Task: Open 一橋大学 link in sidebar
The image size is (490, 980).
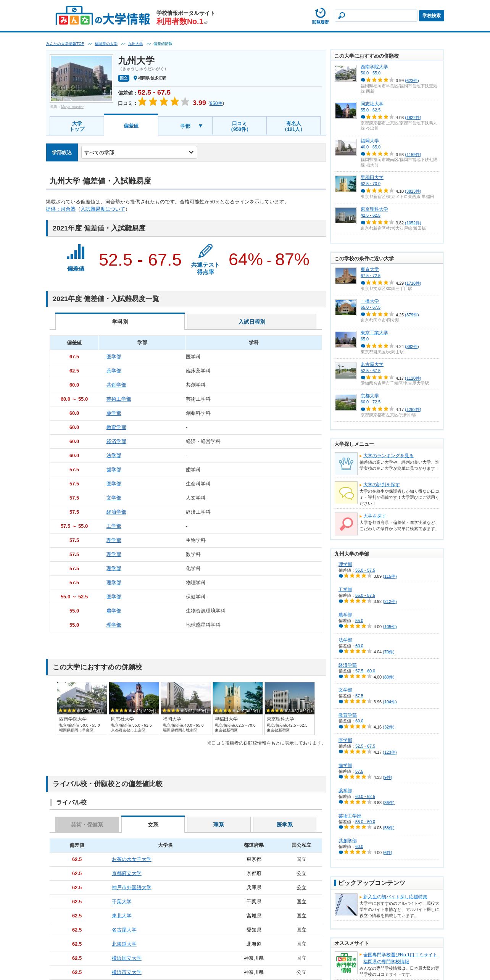Action: (369, 301)
